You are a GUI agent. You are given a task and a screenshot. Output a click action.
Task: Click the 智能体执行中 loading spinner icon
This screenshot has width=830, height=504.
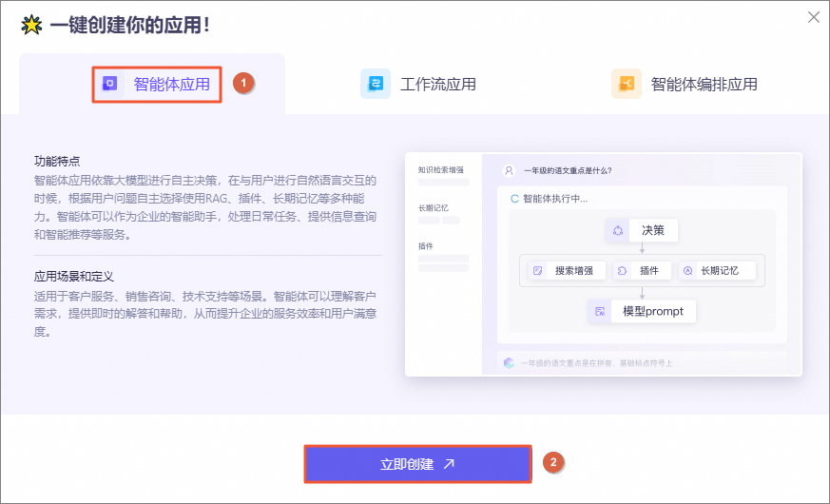[x=514, y=199]
